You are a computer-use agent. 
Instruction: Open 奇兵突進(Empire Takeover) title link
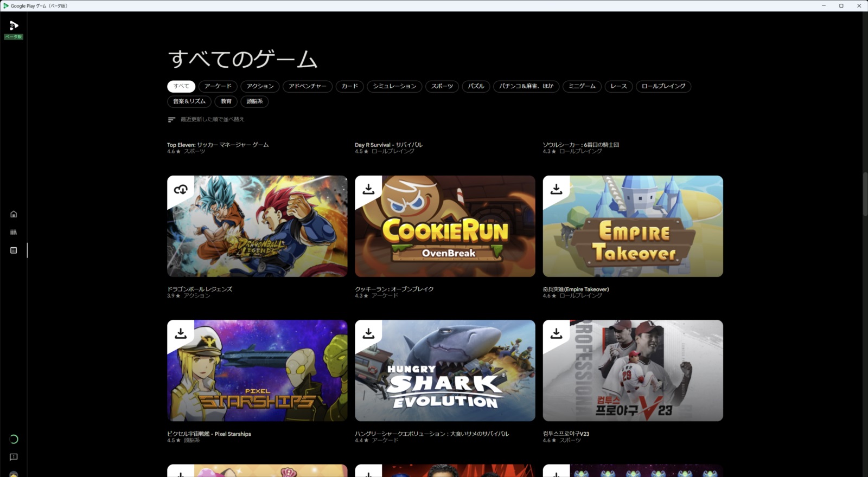576,289
